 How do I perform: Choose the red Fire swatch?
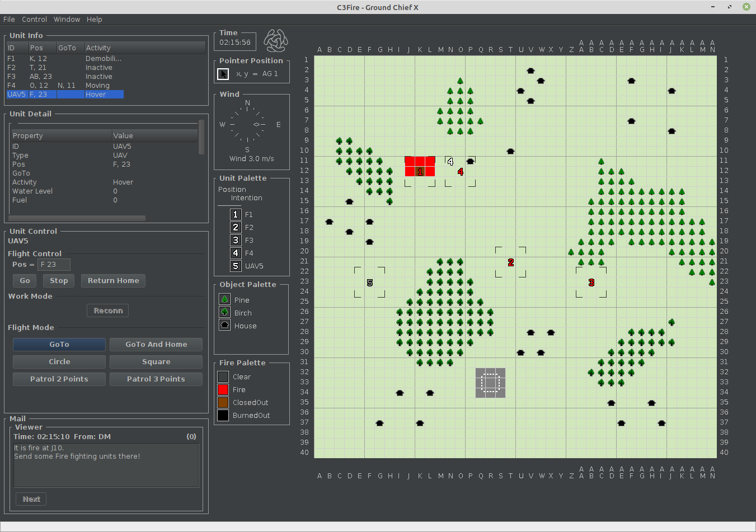pyautogui.click(x=223, y=389)
